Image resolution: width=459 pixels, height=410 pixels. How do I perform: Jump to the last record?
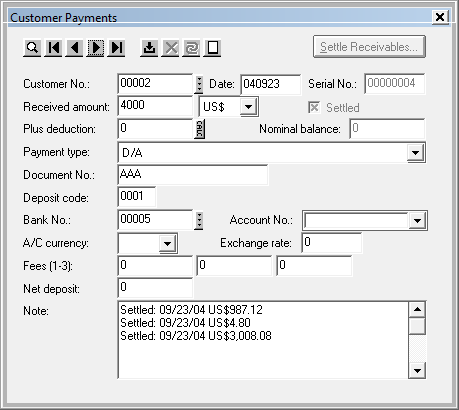[116, 48]
